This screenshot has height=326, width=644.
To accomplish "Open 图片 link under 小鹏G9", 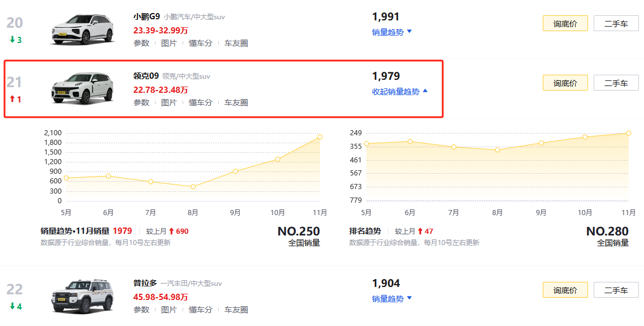I will click(169, 43).
